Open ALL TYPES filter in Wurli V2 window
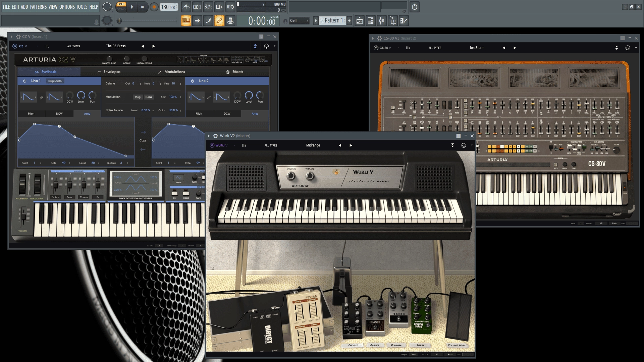The width and height of the screenshot is (644, 362). tap(271, 145)
